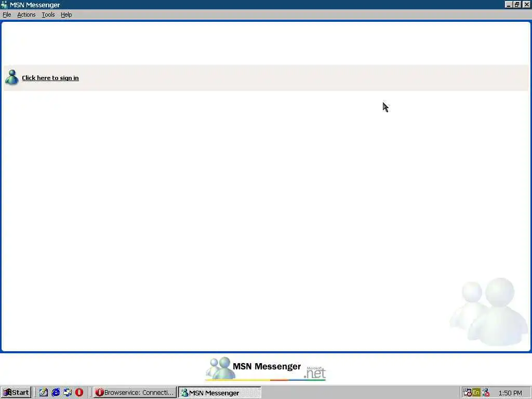The width and height of the screenshot is (532, 399).
Task: Click MSN Messenger taskbar button
Action: 220,393
